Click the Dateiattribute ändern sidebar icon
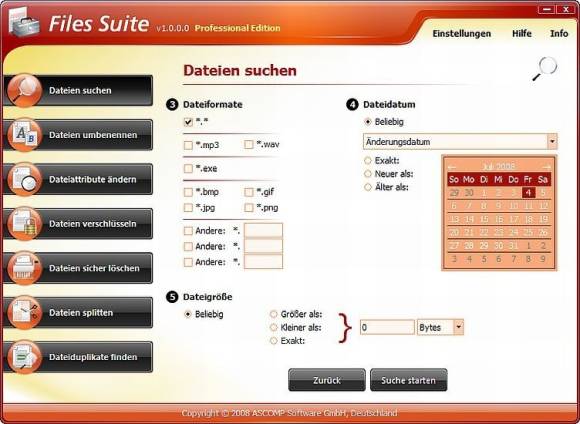 [24, 179]
